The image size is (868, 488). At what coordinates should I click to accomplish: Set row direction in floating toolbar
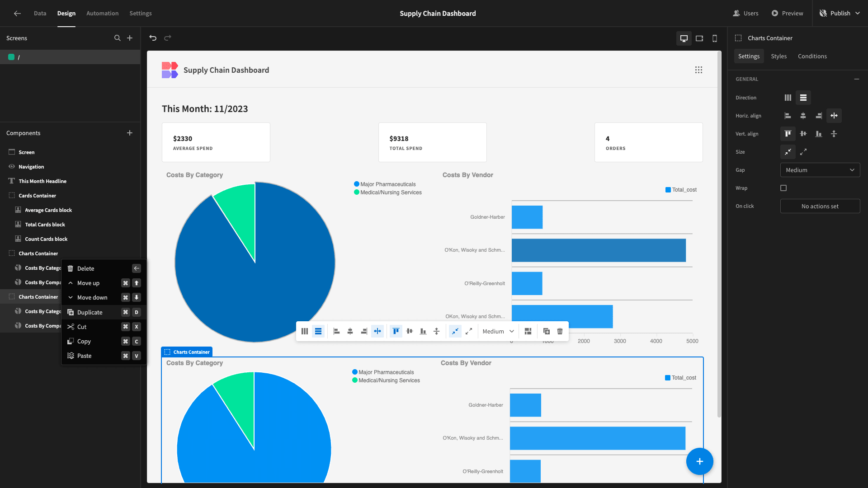pos(305,331)
